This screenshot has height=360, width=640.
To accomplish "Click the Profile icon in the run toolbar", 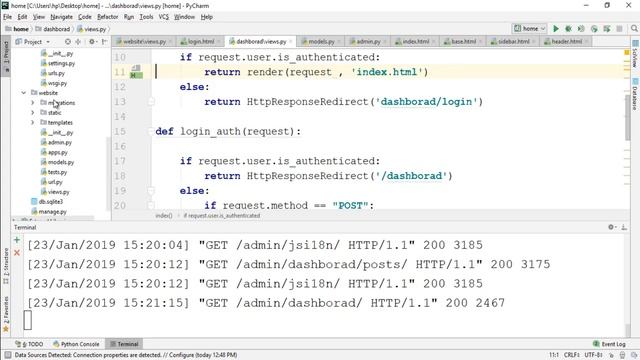I will [x=594, y=29].
